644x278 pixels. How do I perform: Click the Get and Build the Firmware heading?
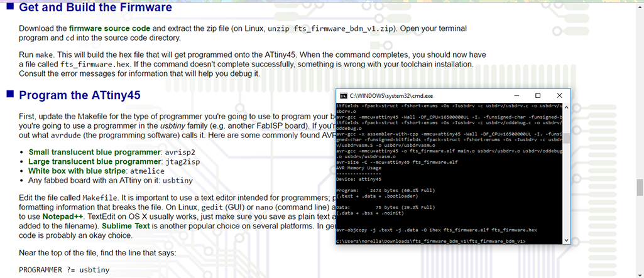[x=96, y=7]
